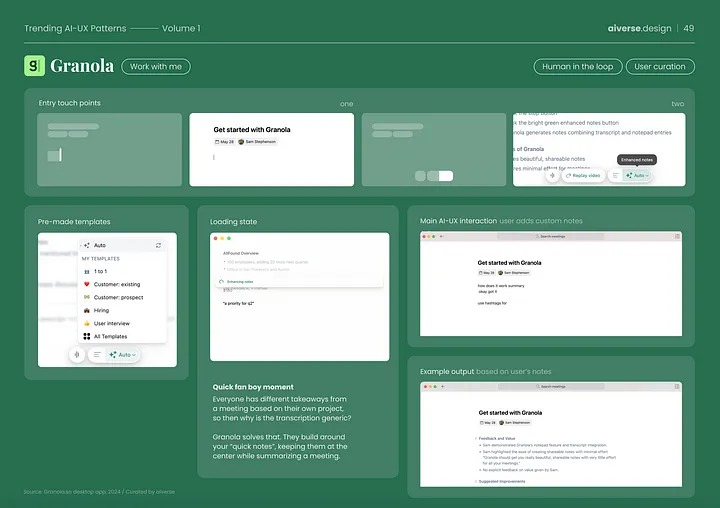Viewport: 720px width, 508px height.
Task: Click the first wireframe placeholder card in Entry touch points
Action: click(x=109, y=150)
